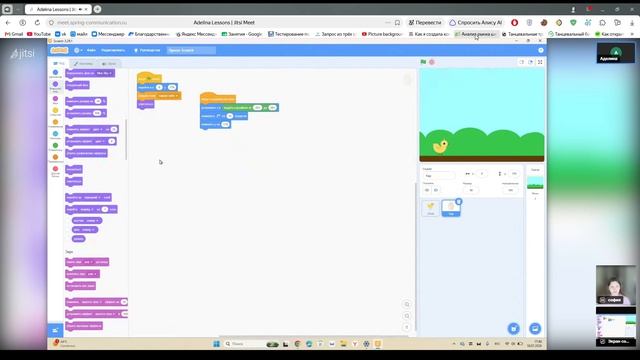Open the File menu in Scratch

coord(91,50)
